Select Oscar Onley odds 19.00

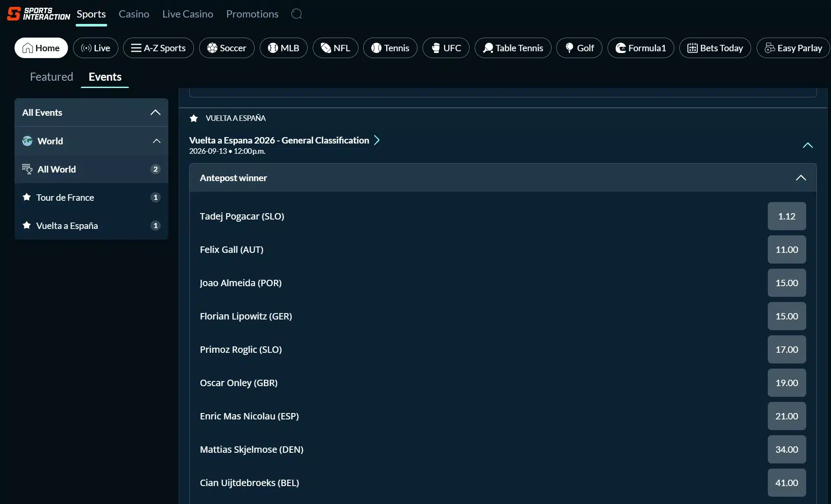pyautogui.click(x=787, y=383)
